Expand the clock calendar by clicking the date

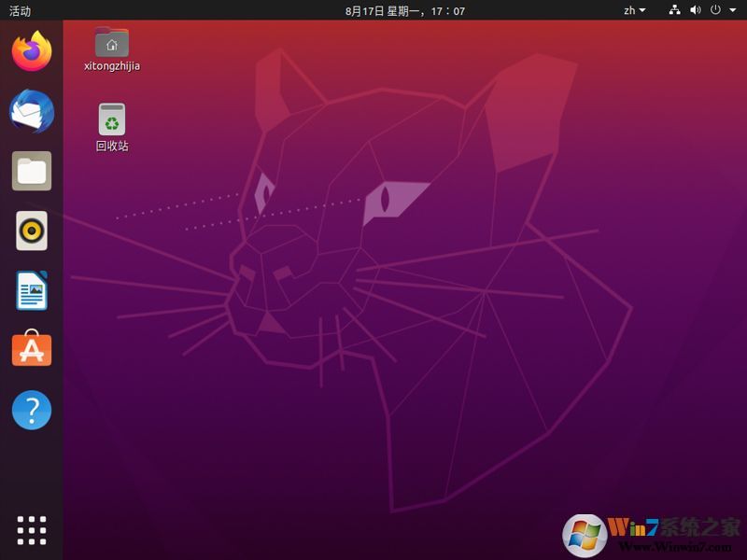tap(373, 10)
